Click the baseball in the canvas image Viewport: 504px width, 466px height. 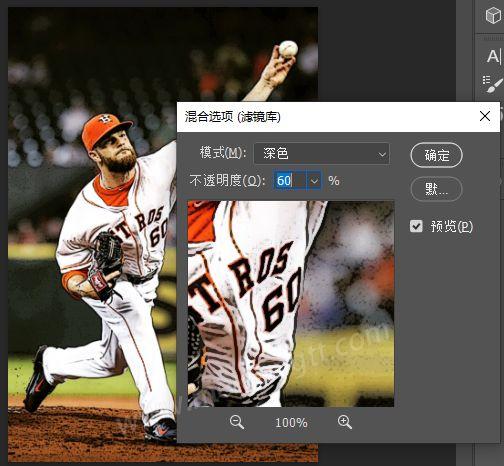288,48
